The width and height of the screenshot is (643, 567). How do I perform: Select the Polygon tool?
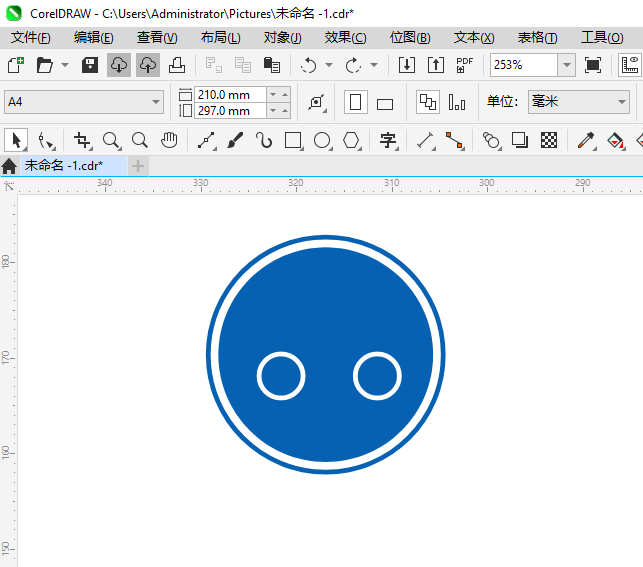pos(352,140)
